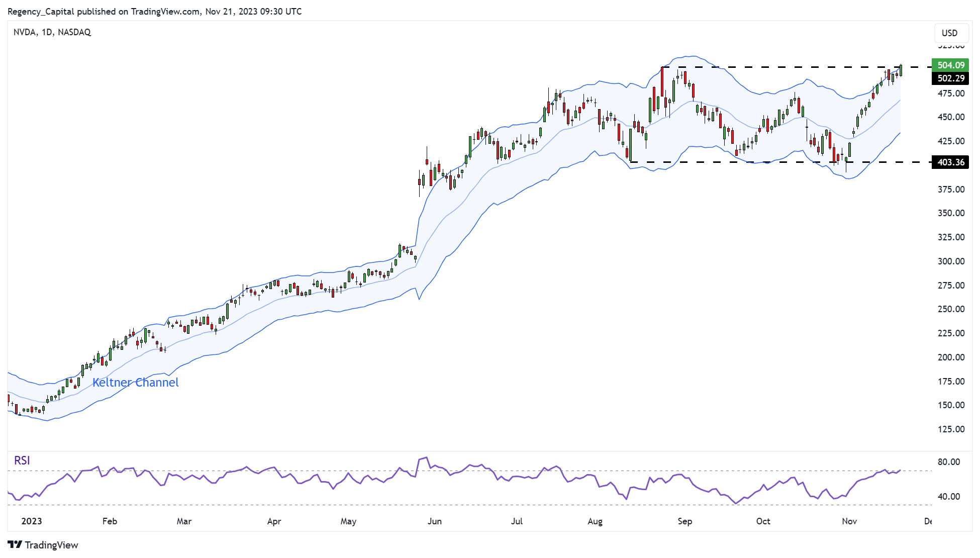
Task: Click the 350.00 price axis value
Action: (951, 213)
